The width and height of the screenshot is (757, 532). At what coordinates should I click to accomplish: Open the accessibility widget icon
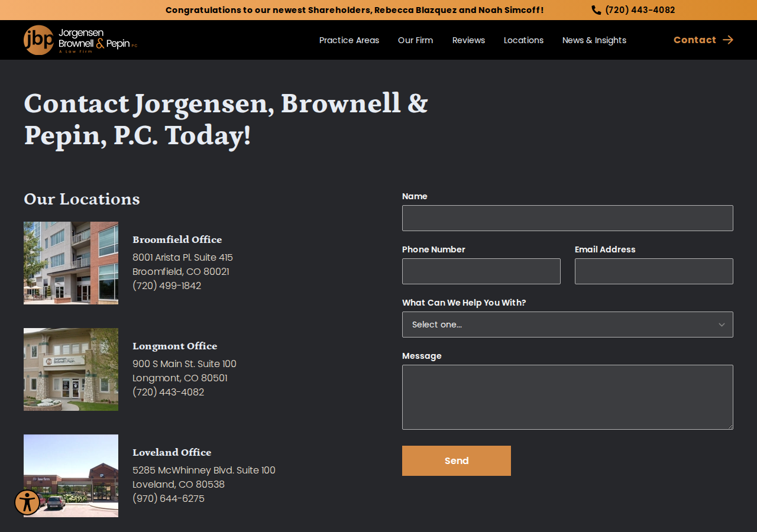pos(27,502)
